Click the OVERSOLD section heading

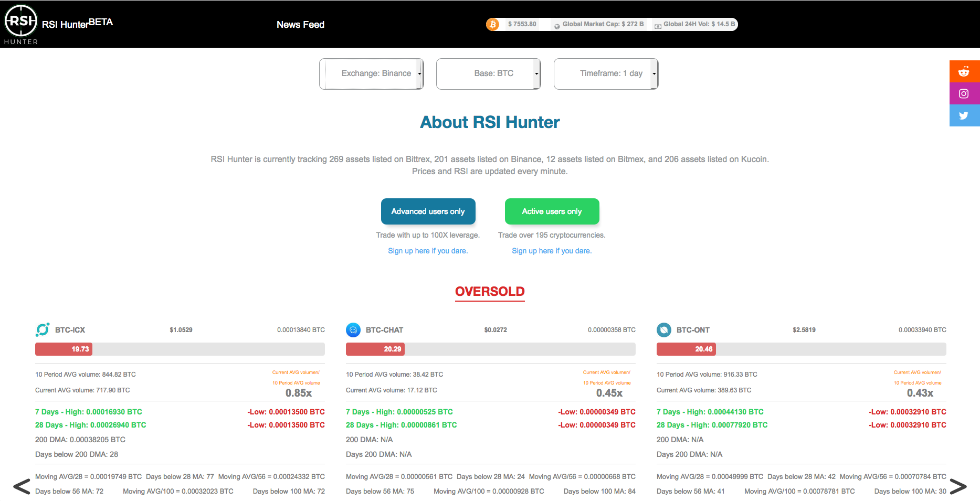(490, 292)
